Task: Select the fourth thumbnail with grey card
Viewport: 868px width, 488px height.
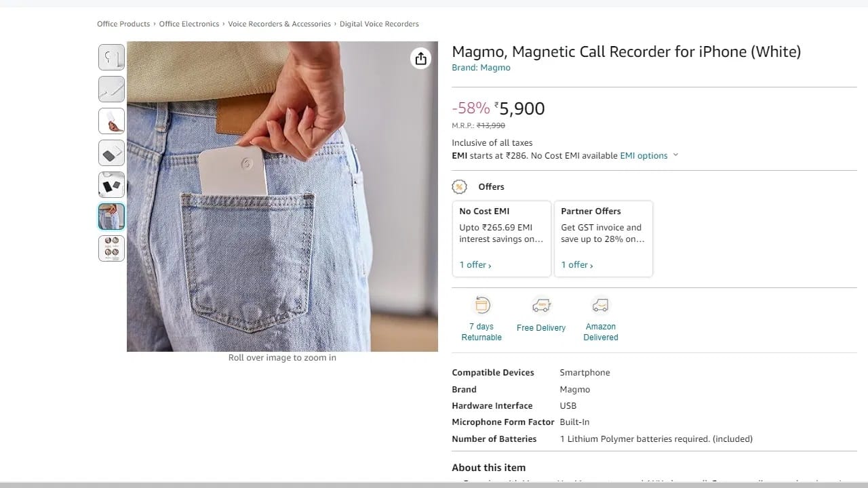Action: [112, 153]
